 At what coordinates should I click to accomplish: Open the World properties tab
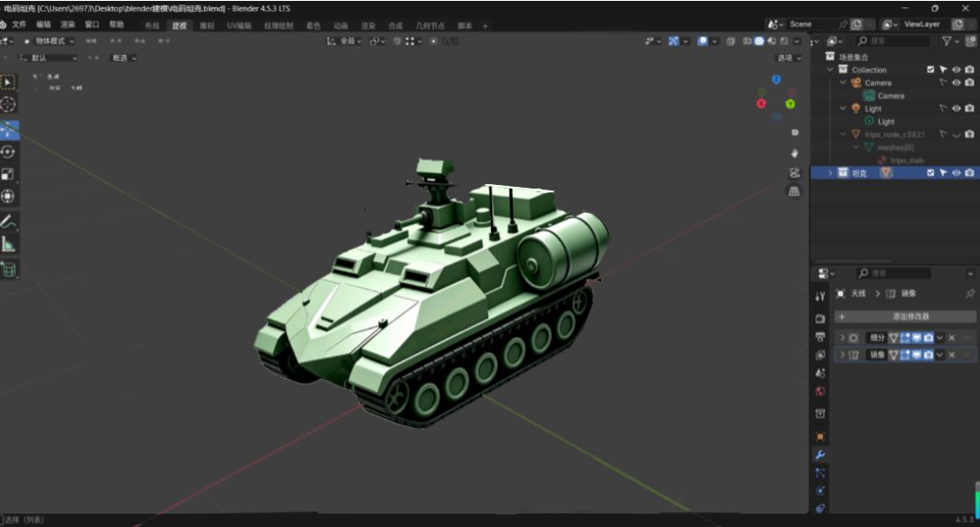click(820, 392)
